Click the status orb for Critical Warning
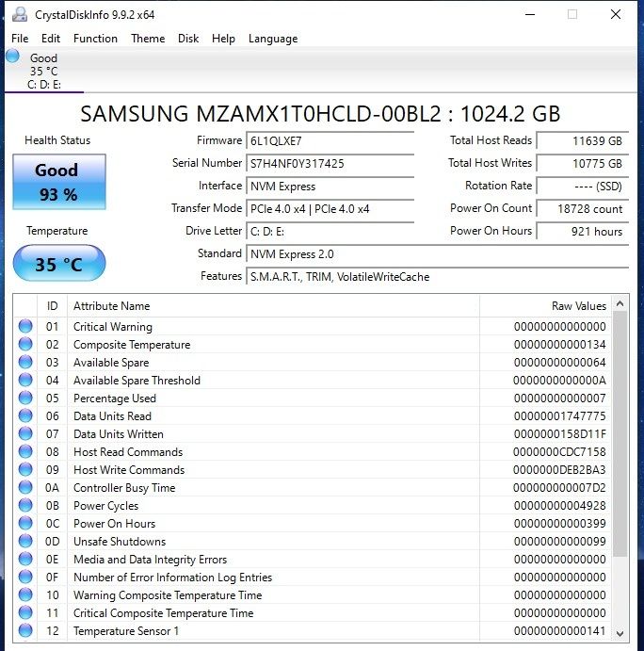Viewport: 644px width, 651px height. pyautogui.click(x=25, y=326)
